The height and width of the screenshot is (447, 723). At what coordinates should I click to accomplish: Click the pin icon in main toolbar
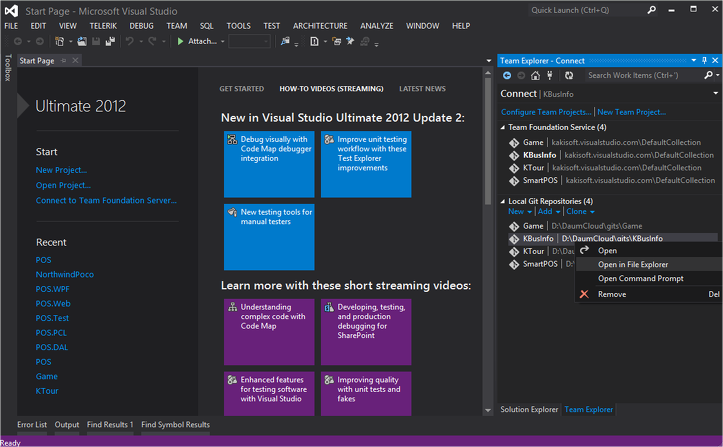click(x=350, y=42)
